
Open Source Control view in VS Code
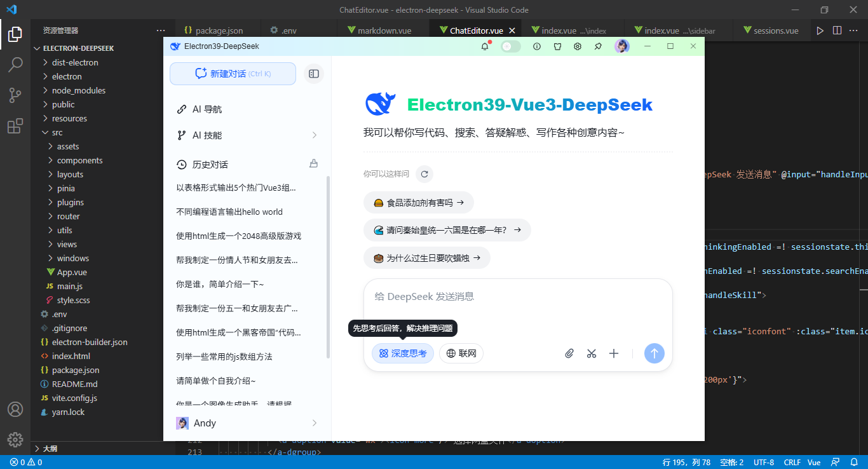[15, 95]
